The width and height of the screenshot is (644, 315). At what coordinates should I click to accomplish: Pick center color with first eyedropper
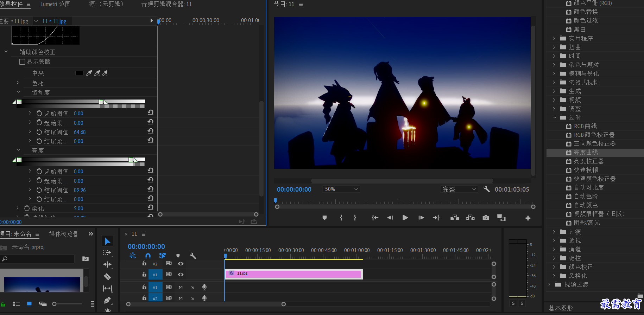[89, 73]
